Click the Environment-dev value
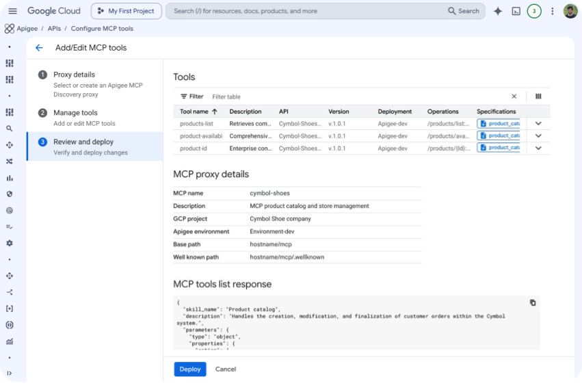The image size is (582, 392). tap(272, 231)
